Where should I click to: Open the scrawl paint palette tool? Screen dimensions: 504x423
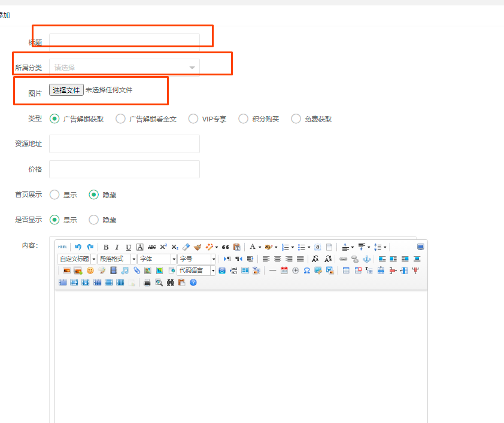click(x=102, y=270)
